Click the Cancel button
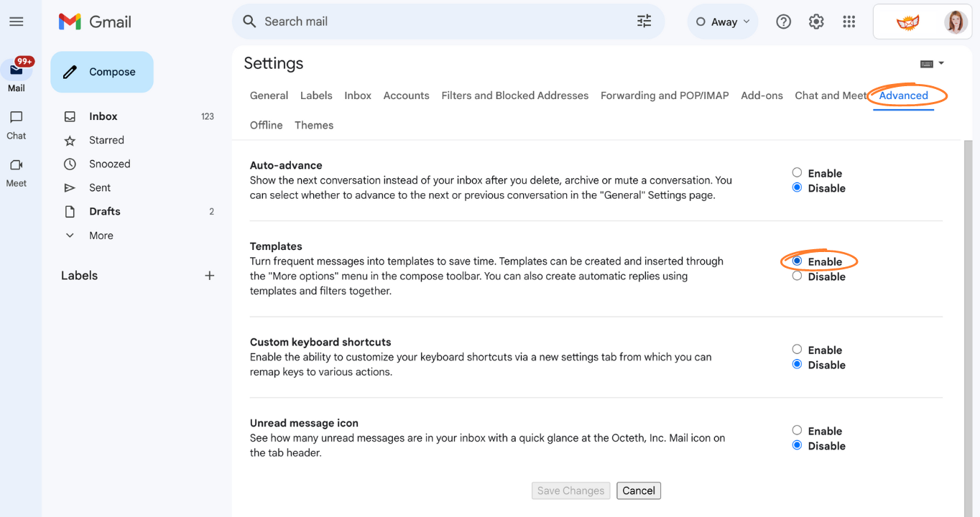980x517 pixels. 638,490
